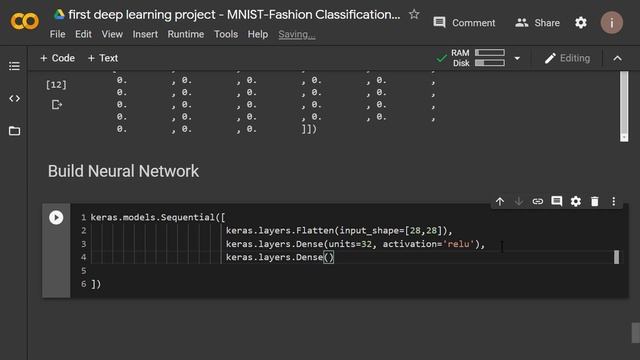The height and width of the screenshot is (360, 640).
Task: Click the code cell minimap scrollbar
Action: pyautogui.click(x=616, y=257)
